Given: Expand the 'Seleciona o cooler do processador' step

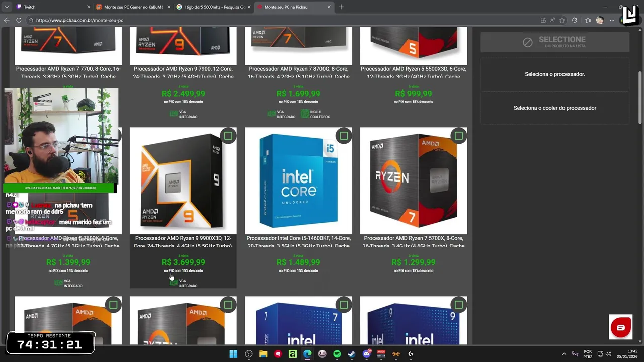Looking at the screenshot, I should tap(554, 108).
